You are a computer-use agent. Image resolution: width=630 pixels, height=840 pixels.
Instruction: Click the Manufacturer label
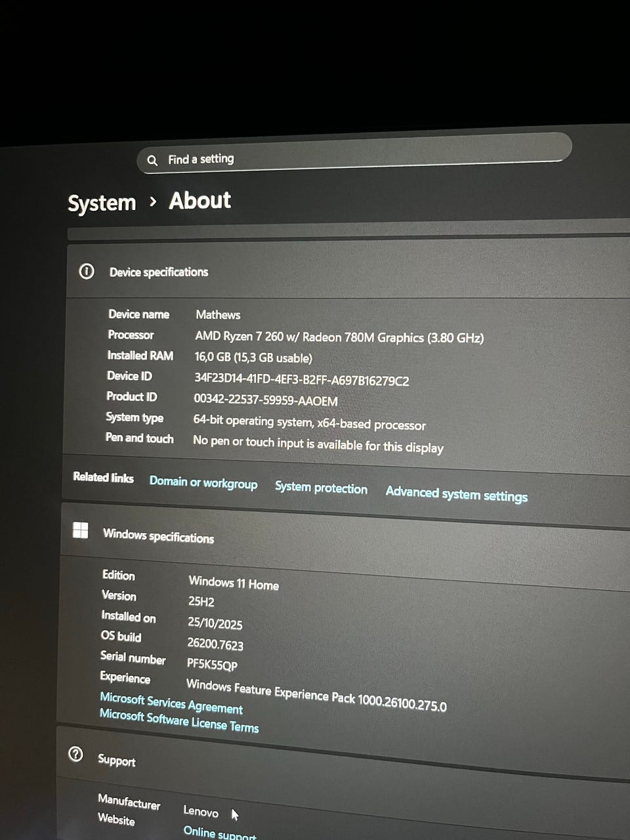(129, 802)
